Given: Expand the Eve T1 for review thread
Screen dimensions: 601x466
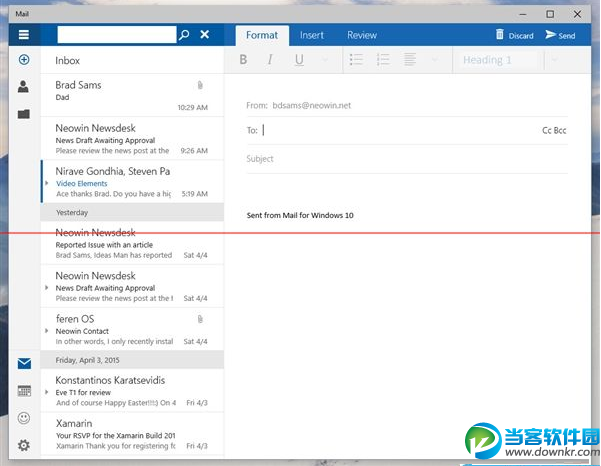Looking at the screenshot, I should pyautogui.click(x=47, y=392).
